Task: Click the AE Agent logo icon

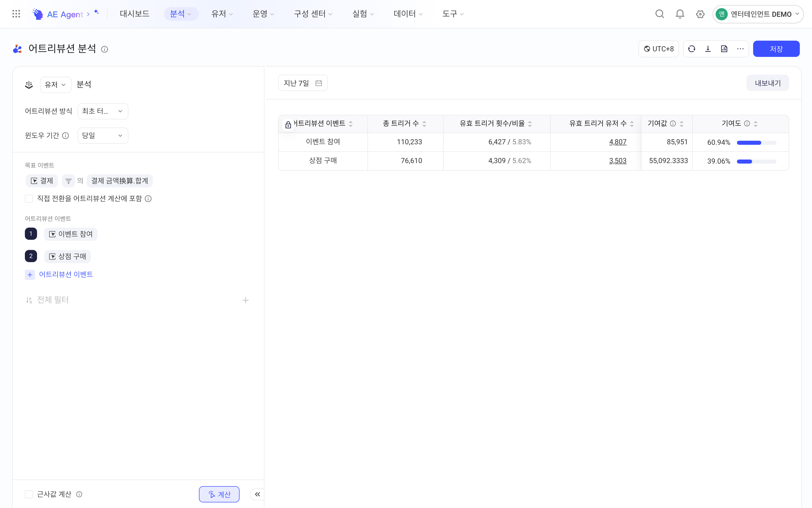Action: (38, 14)
